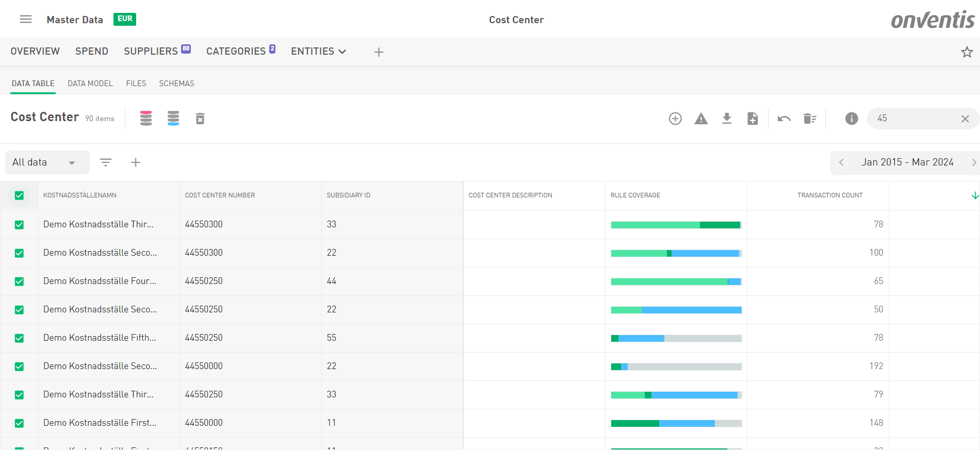Open the All data dropdown
Screen dimensions: 980x450
[x=47, y=162]
